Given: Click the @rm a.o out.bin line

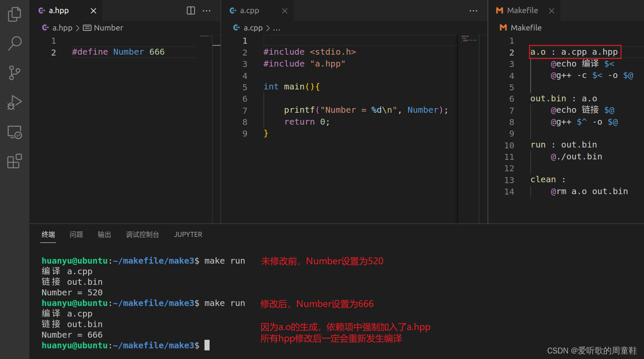Looking at the screenshot, I should coord(589,192).
